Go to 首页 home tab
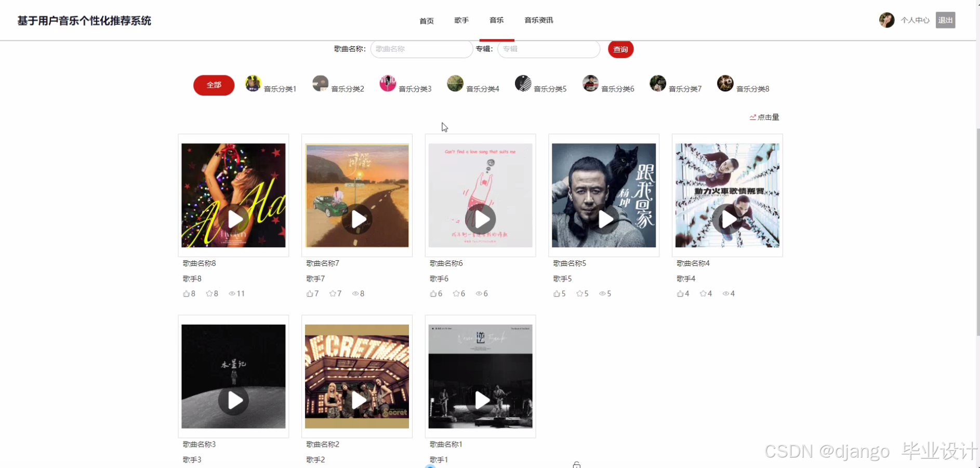 click(x=427, y=21)
